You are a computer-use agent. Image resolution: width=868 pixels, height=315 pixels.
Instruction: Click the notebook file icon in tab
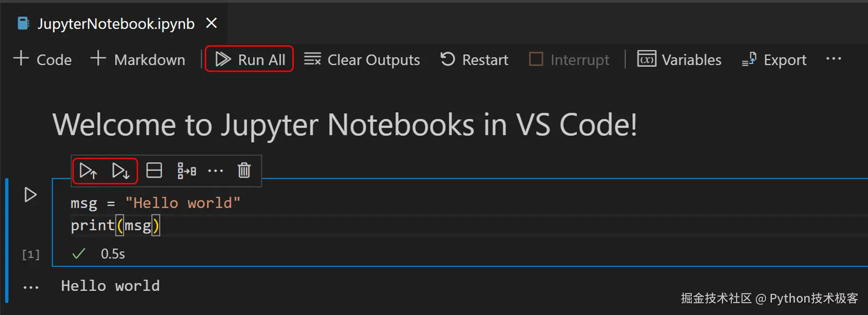point(23,23)
